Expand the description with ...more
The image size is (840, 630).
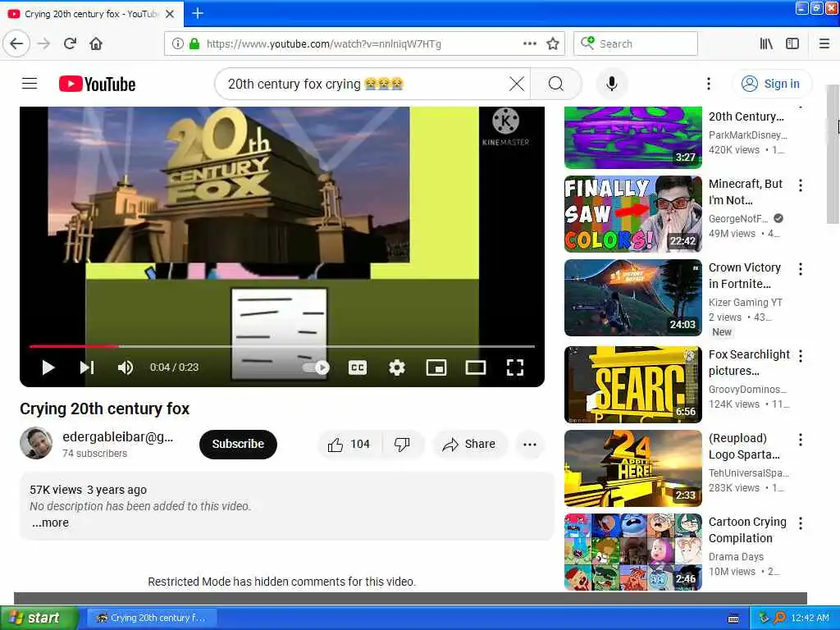pos(50,523)
